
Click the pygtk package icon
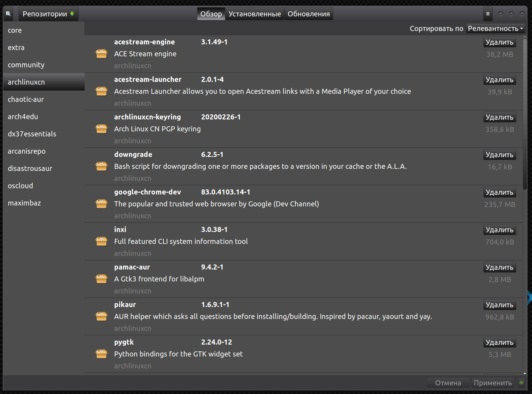pos(101,354)
